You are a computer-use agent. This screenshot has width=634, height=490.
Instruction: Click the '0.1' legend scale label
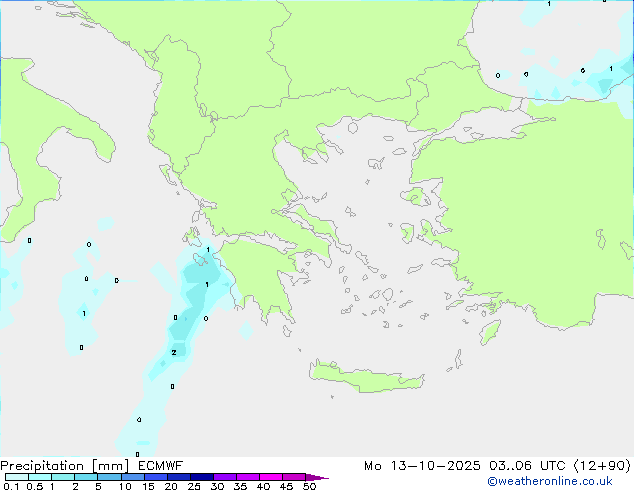point(11,486)
